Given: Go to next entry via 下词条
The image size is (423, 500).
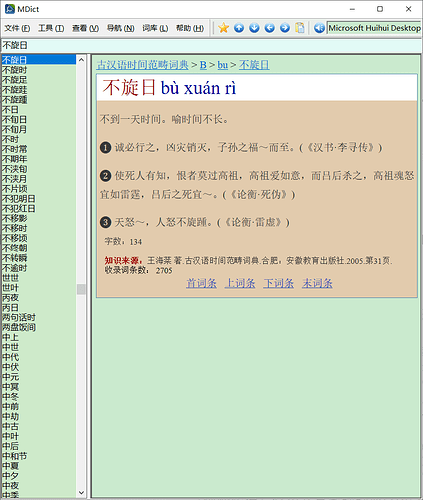Looking at the screenshot, I should pyautogui.click(x=279, y=283).
